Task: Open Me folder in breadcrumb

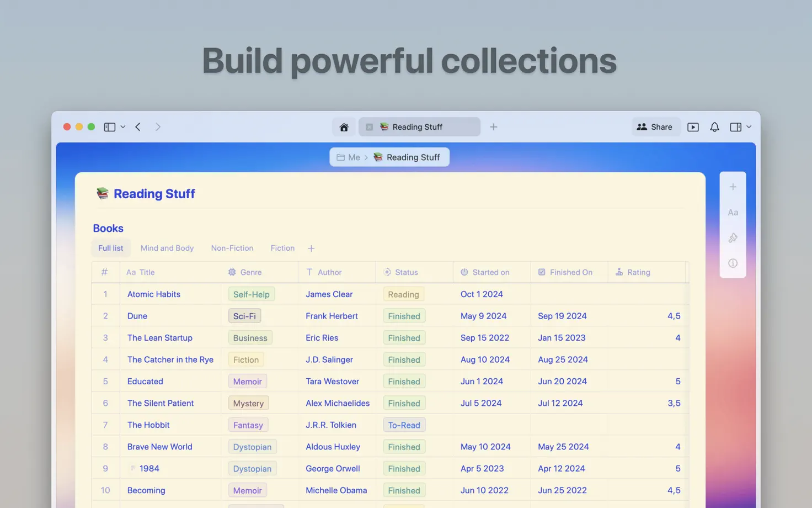Action: [348, 157]
